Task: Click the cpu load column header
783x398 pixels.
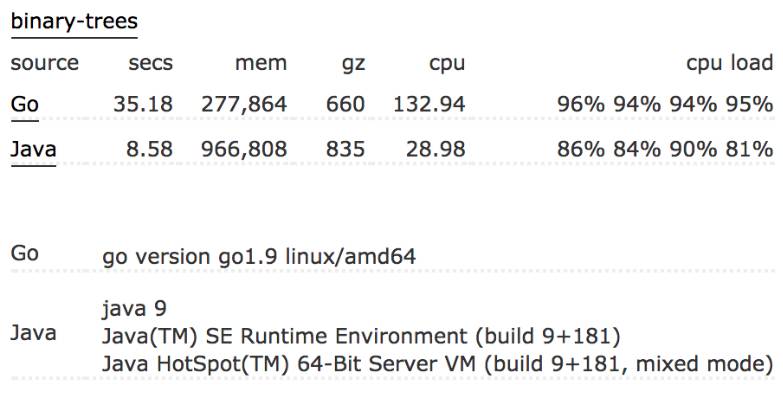Action: [730, 63]
